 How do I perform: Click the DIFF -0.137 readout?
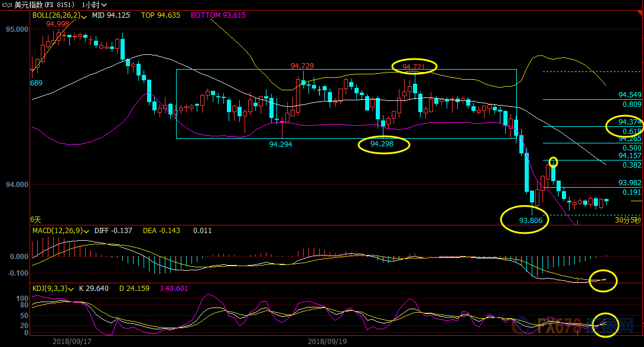[113, 231]
